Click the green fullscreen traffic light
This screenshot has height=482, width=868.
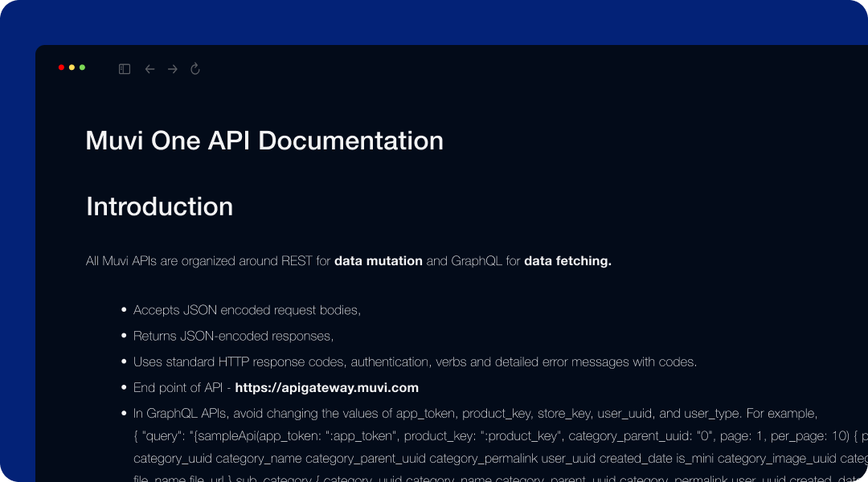[x=82, y=67]
